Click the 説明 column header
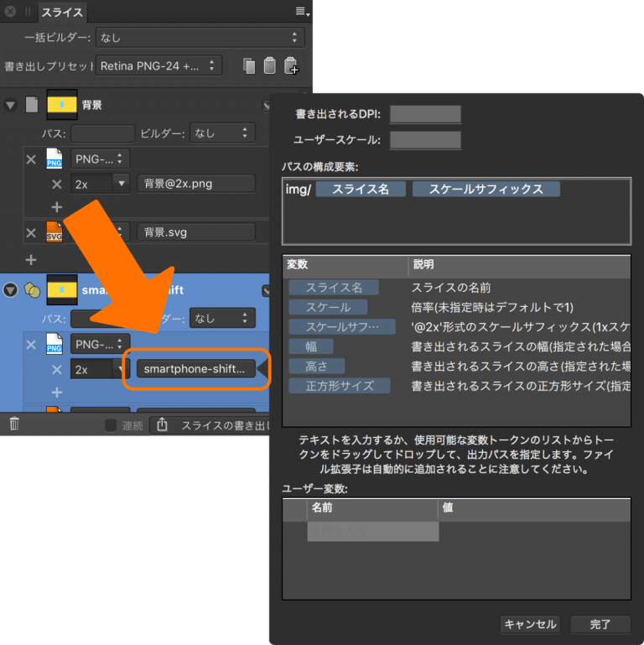The height and width of the screenshot is (645, 644). coord(520,265)
